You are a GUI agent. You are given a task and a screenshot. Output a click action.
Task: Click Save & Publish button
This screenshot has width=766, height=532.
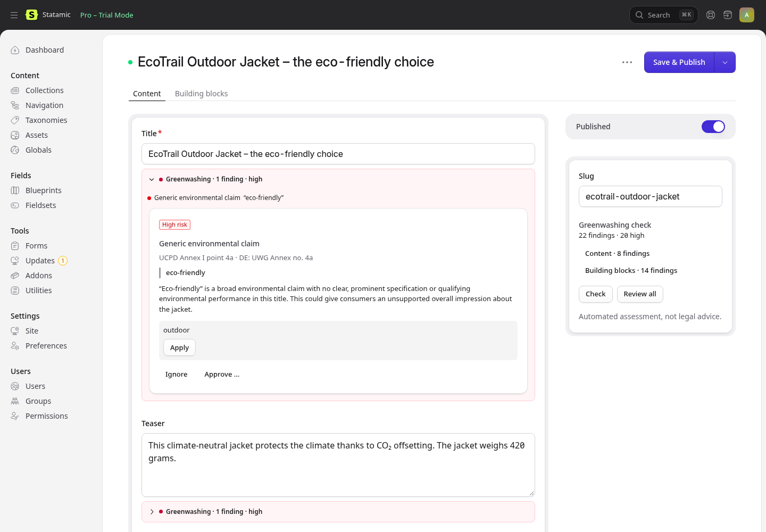(x=679, y=62)
